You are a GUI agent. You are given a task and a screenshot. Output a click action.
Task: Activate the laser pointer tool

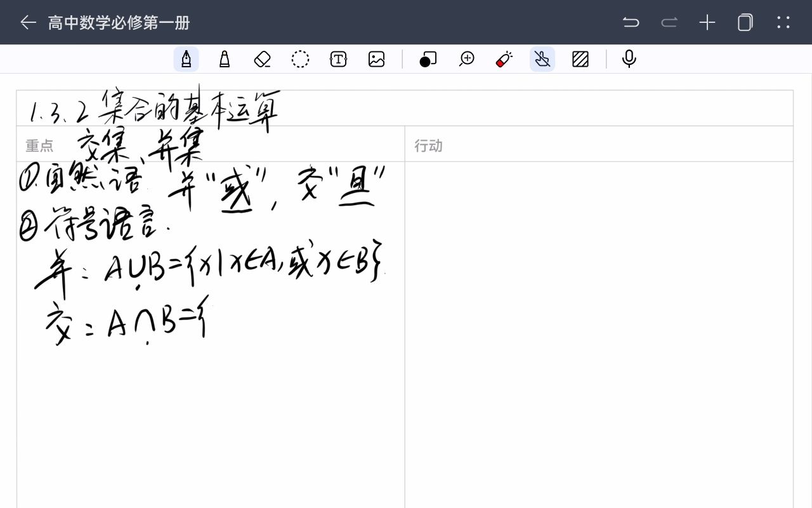pos(504,59)
